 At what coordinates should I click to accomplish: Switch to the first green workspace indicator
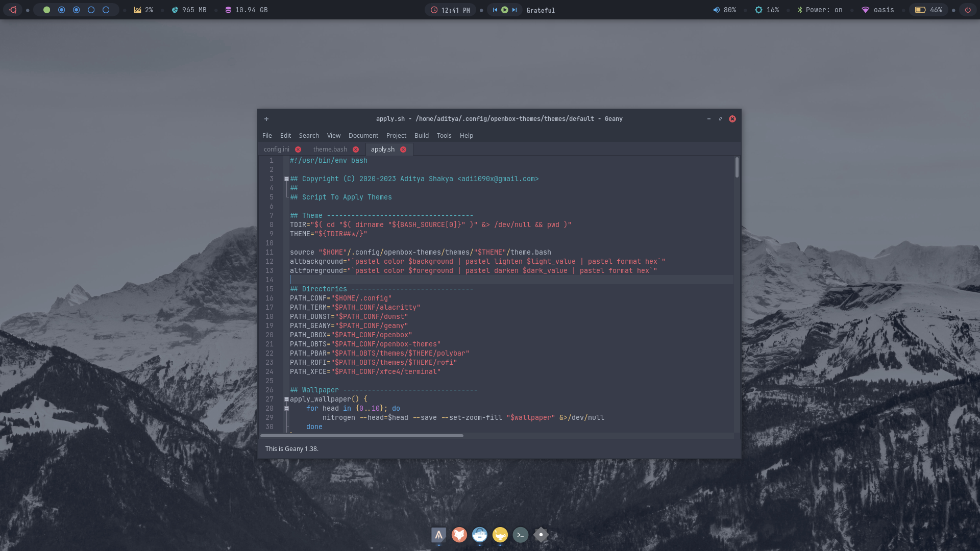pos(46,10)
